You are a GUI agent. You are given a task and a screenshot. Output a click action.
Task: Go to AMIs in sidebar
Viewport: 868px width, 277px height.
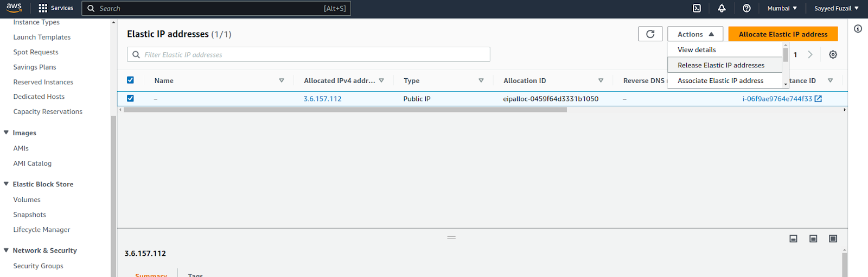(x=21, y=148)
